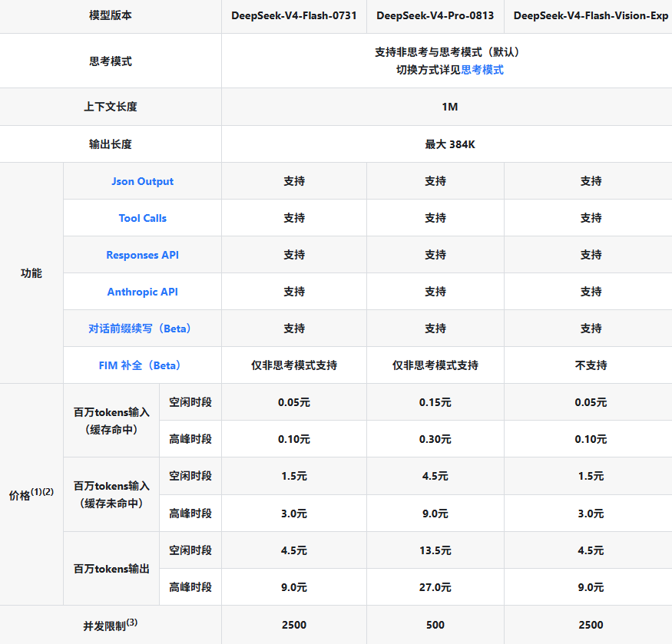Click the 13.5元 price cell
Viewport: 672px width, 644px height.
click(x=435, y=550)
